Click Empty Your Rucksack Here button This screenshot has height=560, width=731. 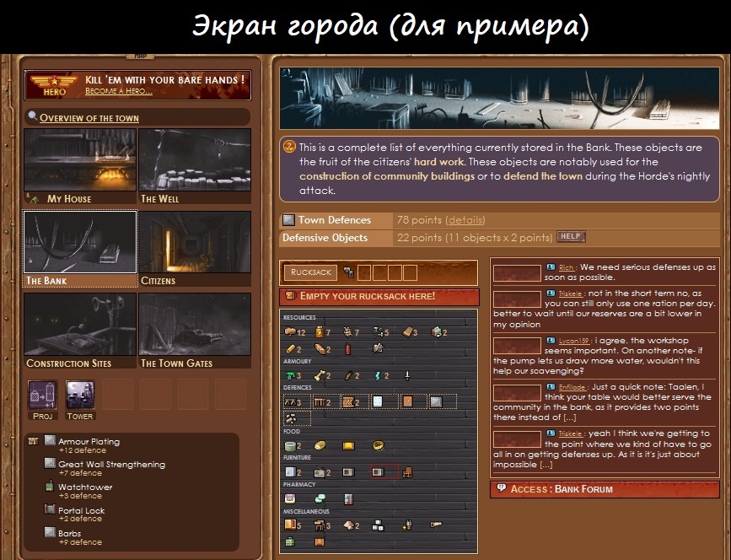379,297
